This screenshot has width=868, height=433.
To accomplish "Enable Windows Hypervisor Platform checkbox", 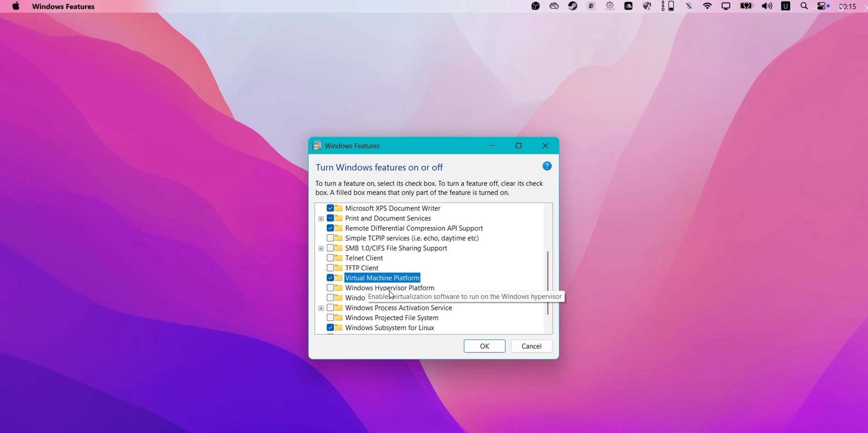I will (330, 288).
